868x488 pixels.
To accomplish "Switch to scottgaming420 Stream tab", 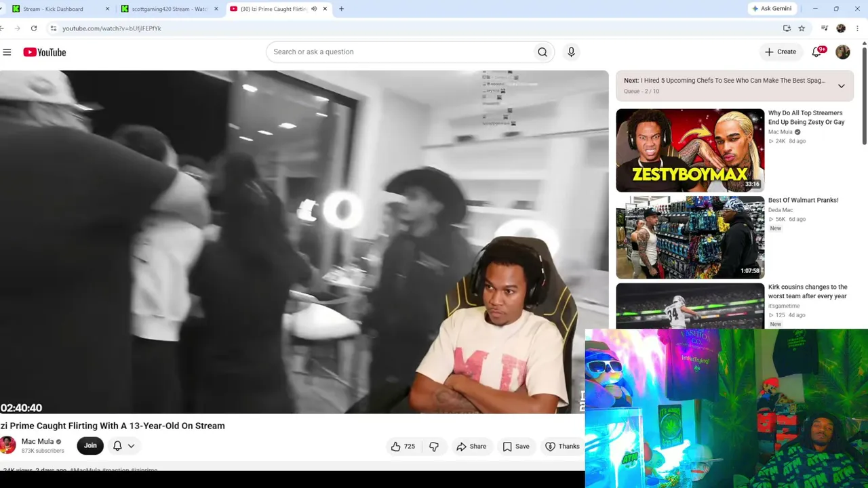I will tap(170, 9).
